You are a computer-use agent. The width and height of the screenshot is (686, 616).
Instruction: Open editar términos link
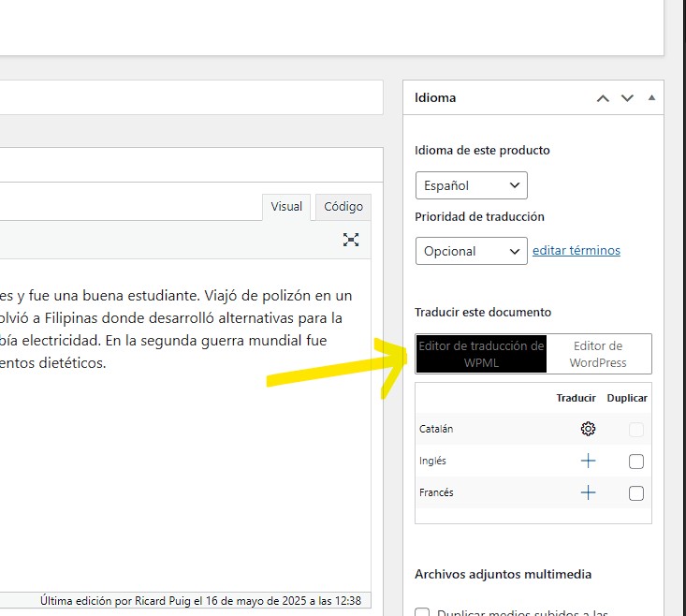pos(577,250)
